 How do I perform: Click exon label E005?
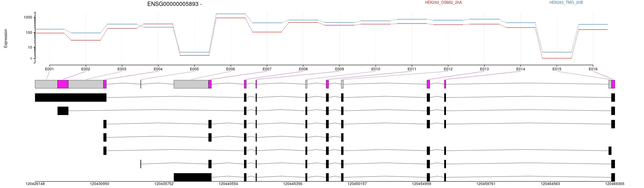tap(194, 69)
